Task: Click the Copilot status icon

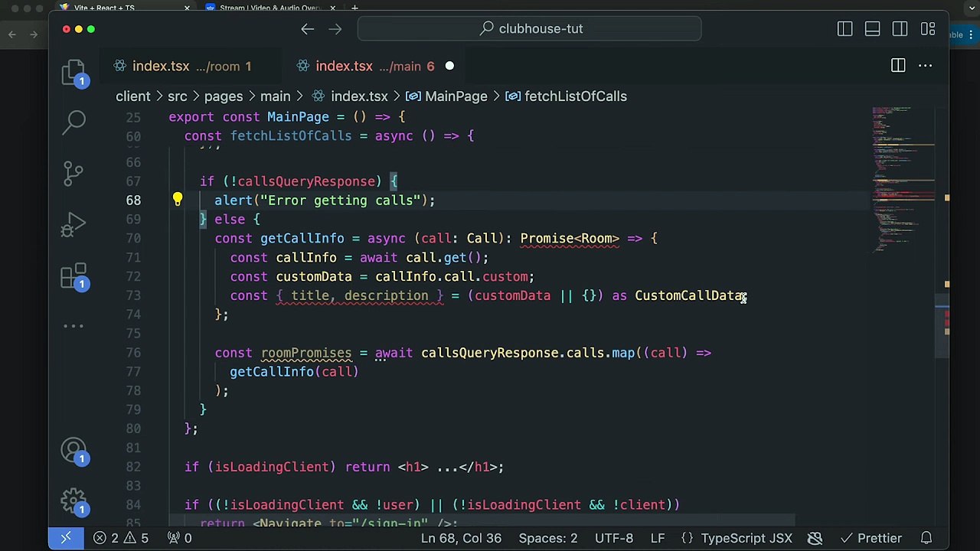Action: (815, 538)
